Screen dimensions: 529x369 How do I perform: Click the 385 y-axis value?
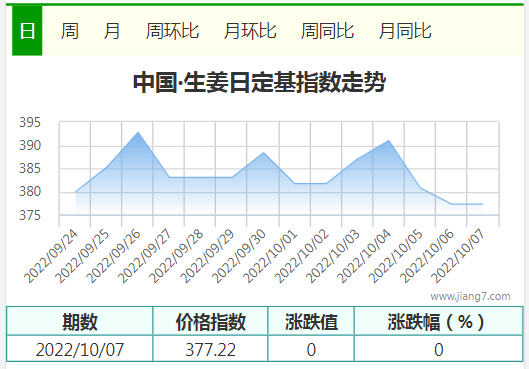coord(30,169)
